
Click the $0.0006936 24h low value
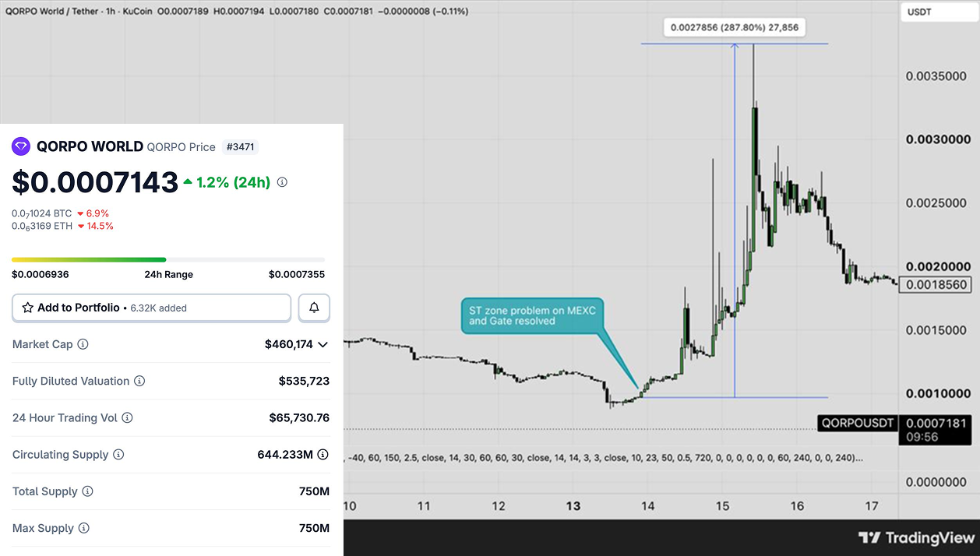click(x=40, y=274)
